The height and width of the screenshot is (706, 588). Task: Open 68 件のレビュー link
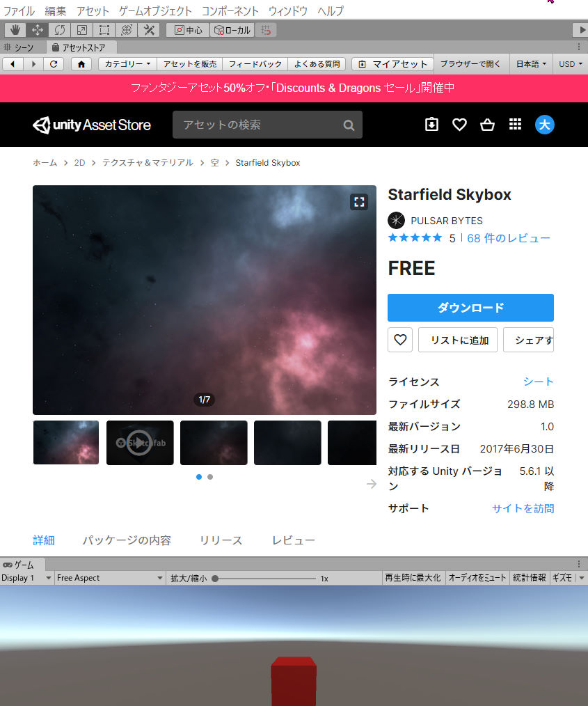(x=509, y=238)
